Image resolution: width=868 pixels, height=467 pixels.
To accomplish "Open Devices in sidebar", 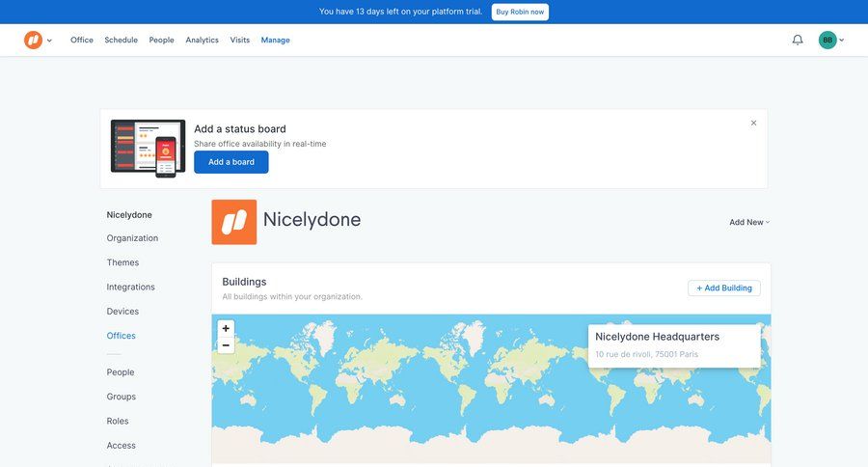I will pos(122,312).
